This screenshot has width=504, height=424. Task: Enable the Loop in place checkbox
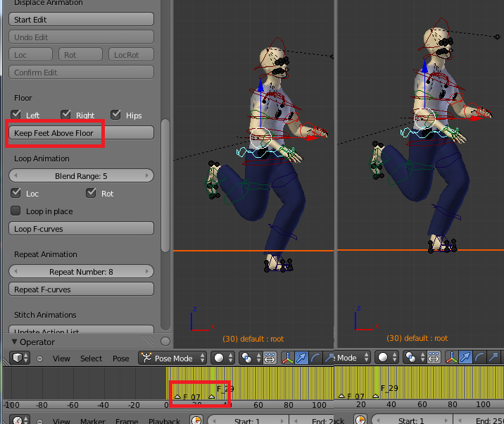(15, 211)
